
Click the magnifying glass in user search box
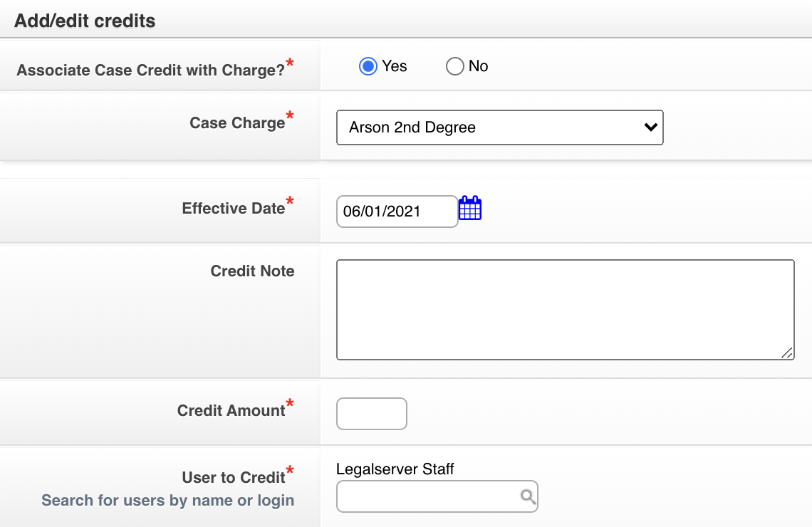coord(526,496)
